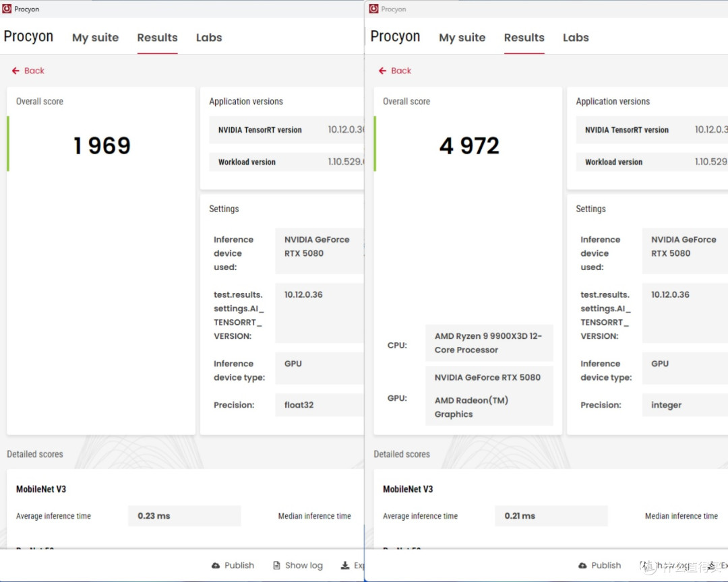Go back using the Back arrow in the right window
The width and height of the screenshot is (728, 582).
[x=394, y=71]
